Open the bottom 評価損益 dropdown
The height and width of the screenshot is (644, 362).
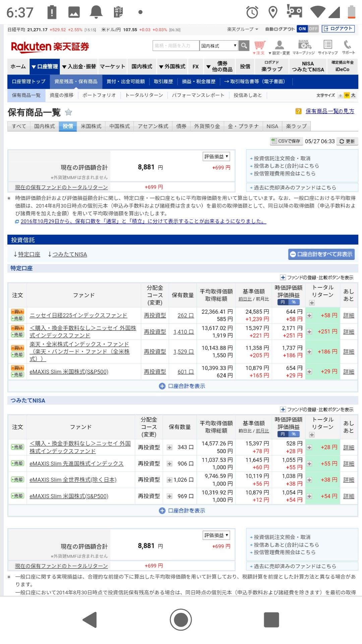216,535
